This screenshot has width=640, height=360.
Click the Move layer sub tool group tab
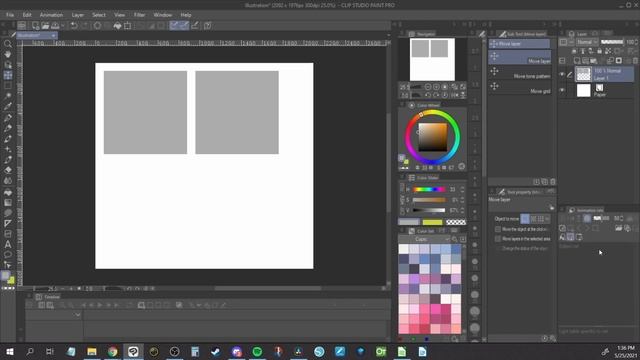[x=519, y=44]
